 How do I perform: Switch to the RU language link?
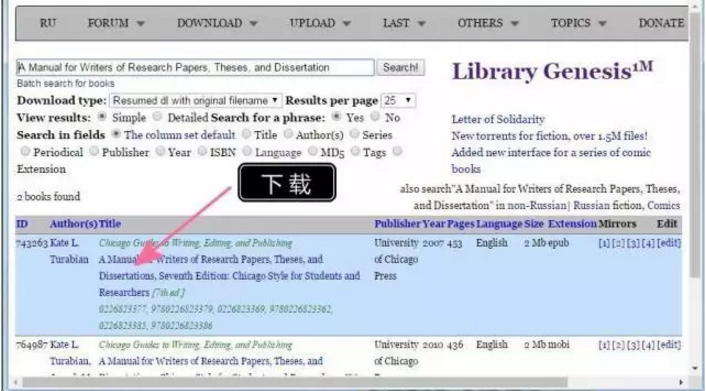coord(48,23)
